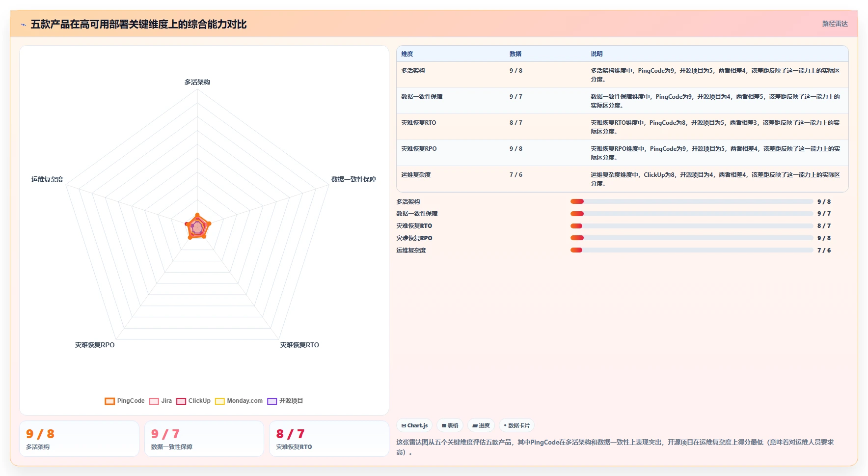This screenshot has width=868, height=476.
Task: Click the 数据 column header
Action: (x=515, y=54)
